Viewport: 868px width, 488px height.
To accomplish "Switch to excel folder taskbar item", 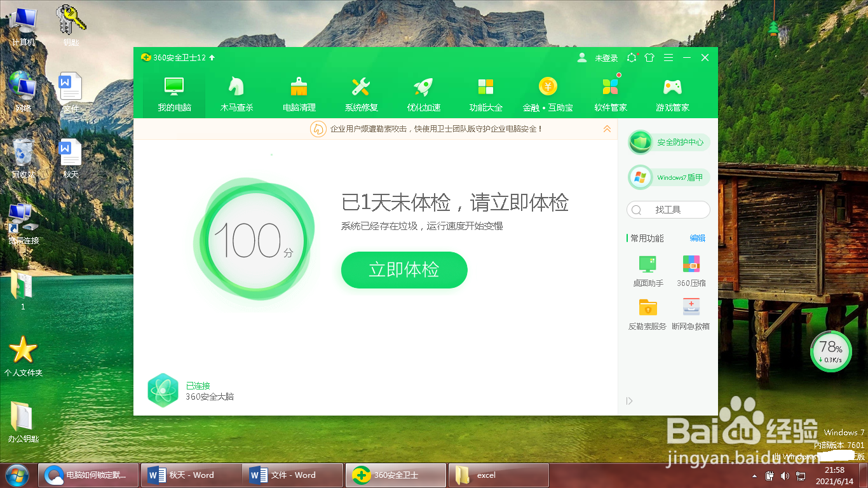I will click(499, 475).
